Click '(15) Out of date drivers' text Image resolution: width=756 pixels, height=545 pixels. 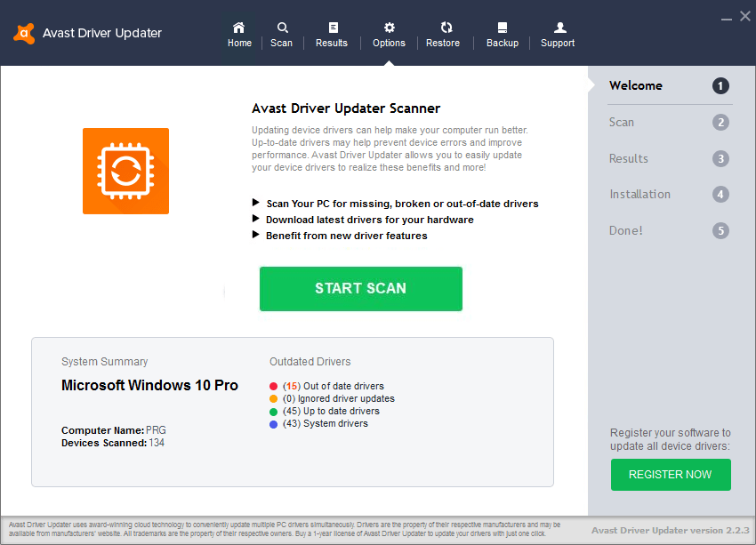pos(334,386)
